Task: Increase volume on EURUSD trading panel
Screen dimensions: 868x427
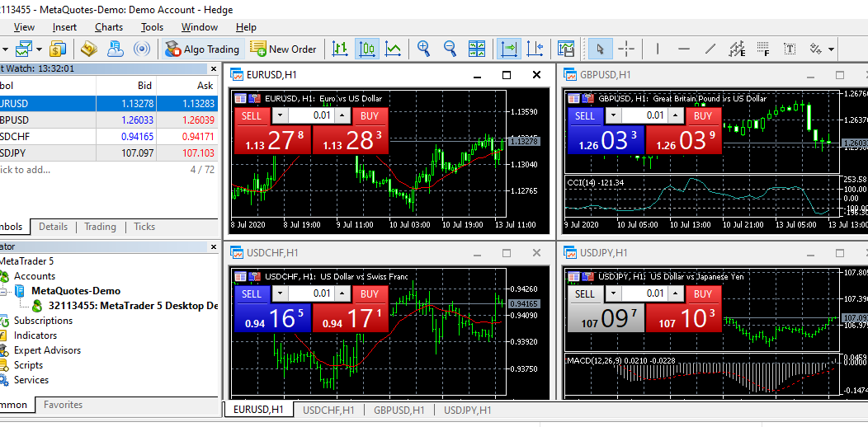Action: pos(342,115)
